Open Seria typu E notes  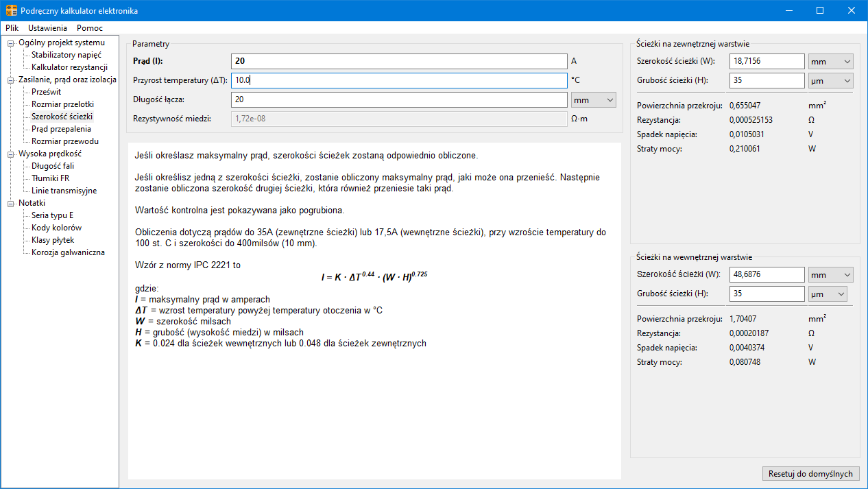tap(52, 215)
